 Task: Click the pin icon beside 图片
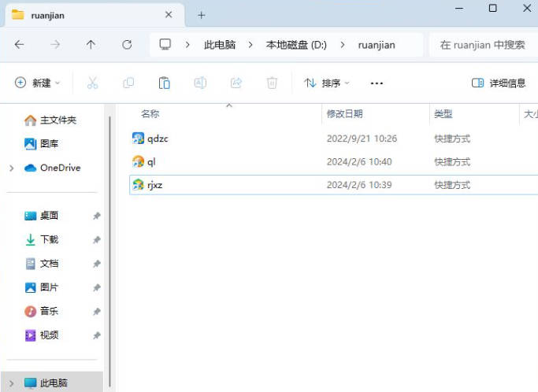96,287
